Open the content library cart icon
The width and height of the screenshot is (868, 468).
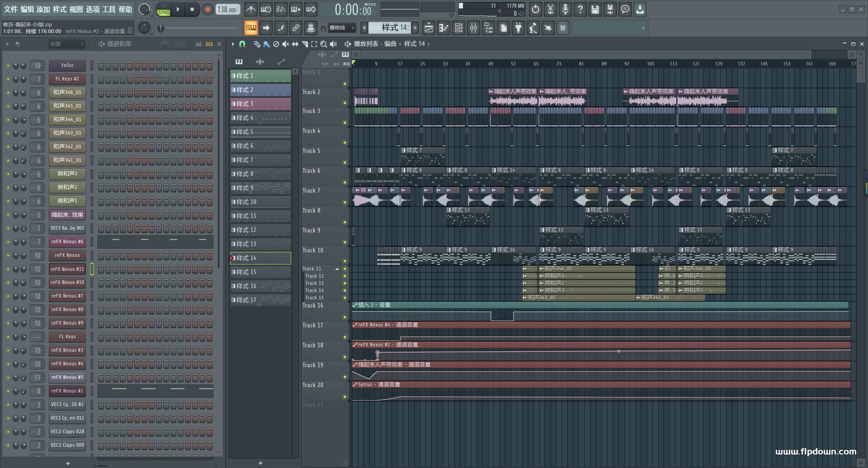(x=563, y=28)
